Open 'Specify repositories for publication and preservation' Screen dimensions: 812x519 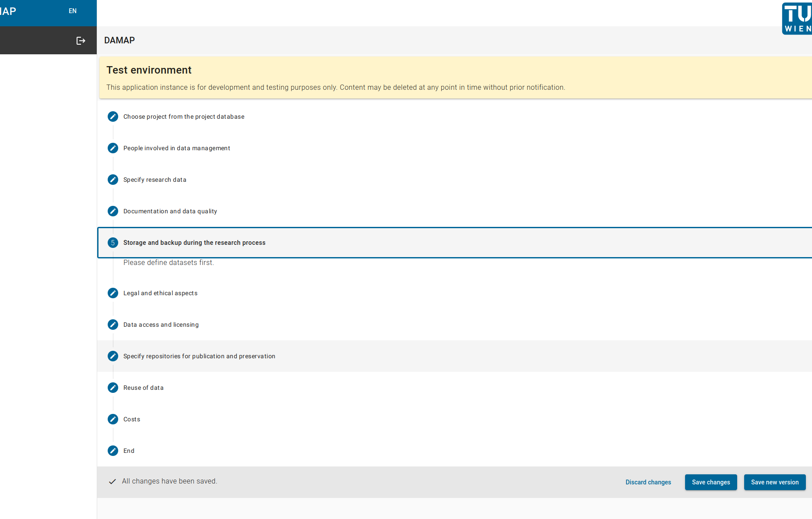click(200, 356)
